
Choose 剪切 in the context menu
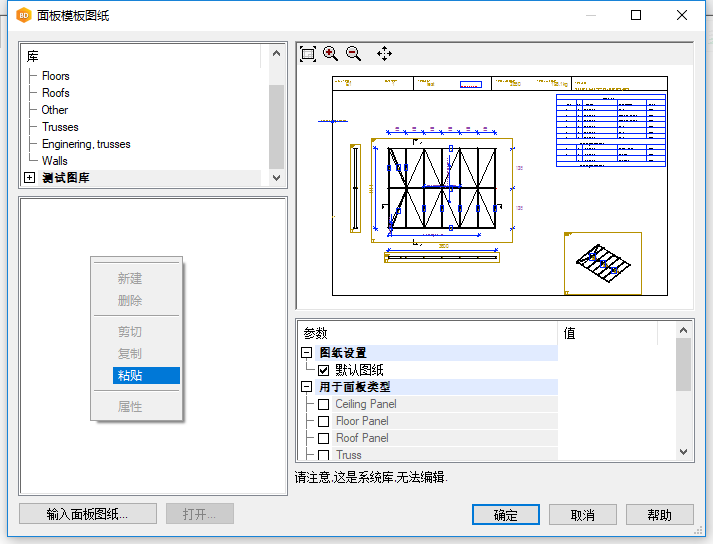pyautogui.click(x=130, y=332)
